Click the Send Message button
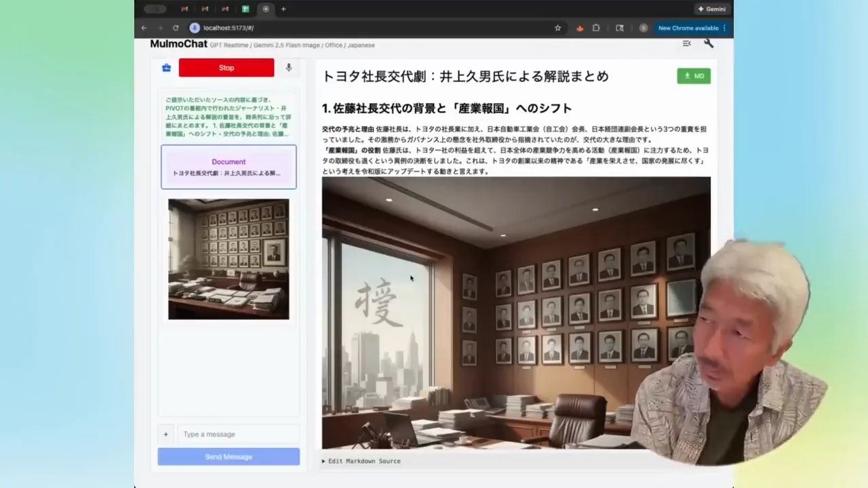The height and width of the screenshot is (488, 868). coord(229,457)
